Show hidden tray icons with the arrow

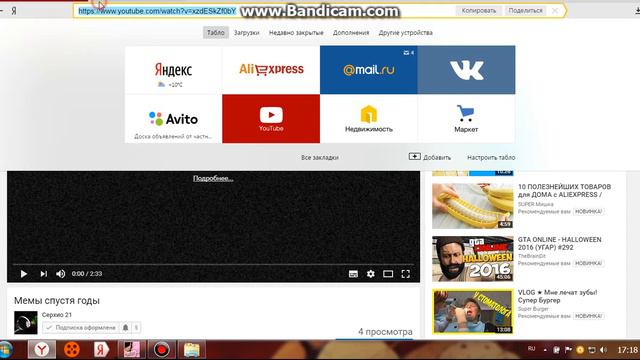(x=545, y=350)
